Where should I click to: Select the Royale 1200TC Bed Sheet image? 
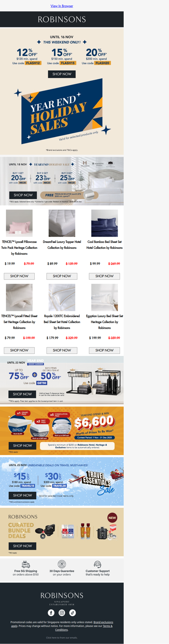(x=62, y=297)
